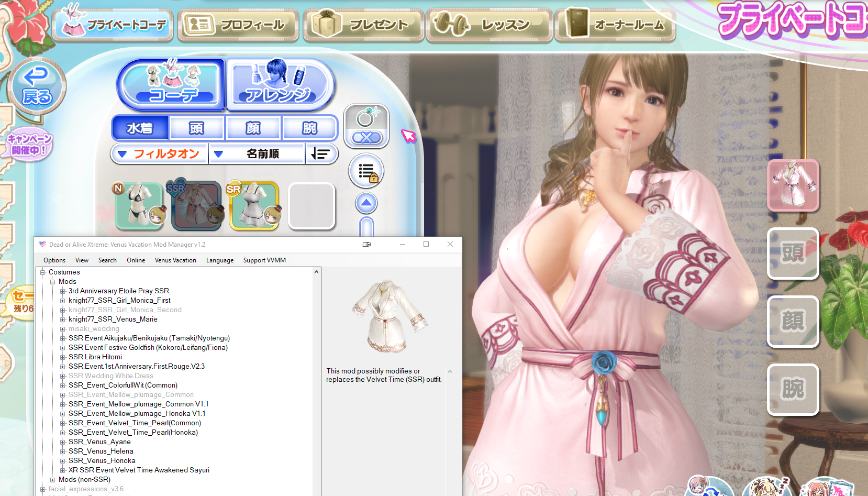Expand Mods (non-SSR) tree node
868x496 pixels.
click(53, 480)
